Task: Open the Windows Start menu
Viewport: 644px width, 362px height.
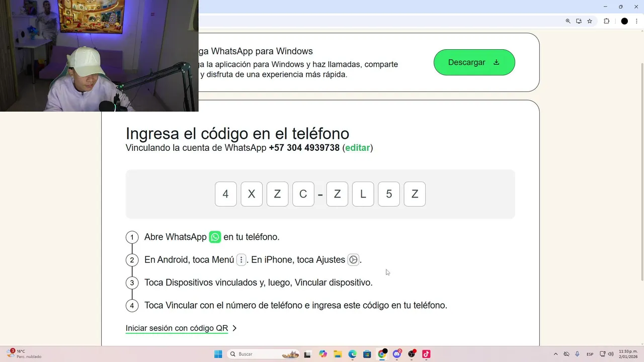Action: 218,354
